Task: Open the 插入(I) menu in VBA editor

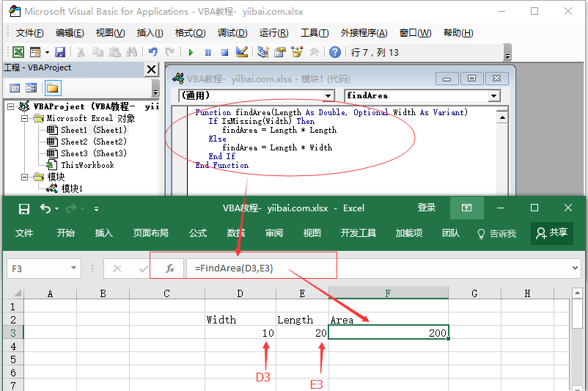Action: 150,33
